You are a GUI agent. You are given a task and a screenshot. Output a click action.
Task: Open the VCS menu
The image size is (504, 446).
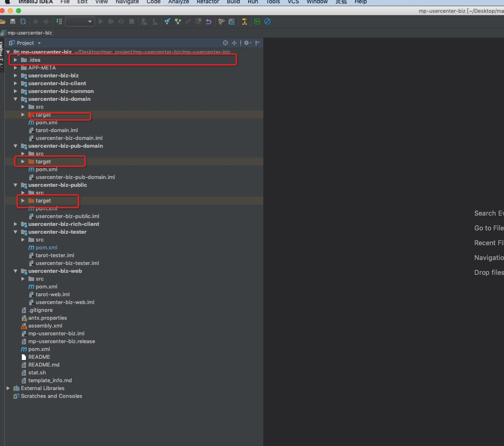pos(293,2)
